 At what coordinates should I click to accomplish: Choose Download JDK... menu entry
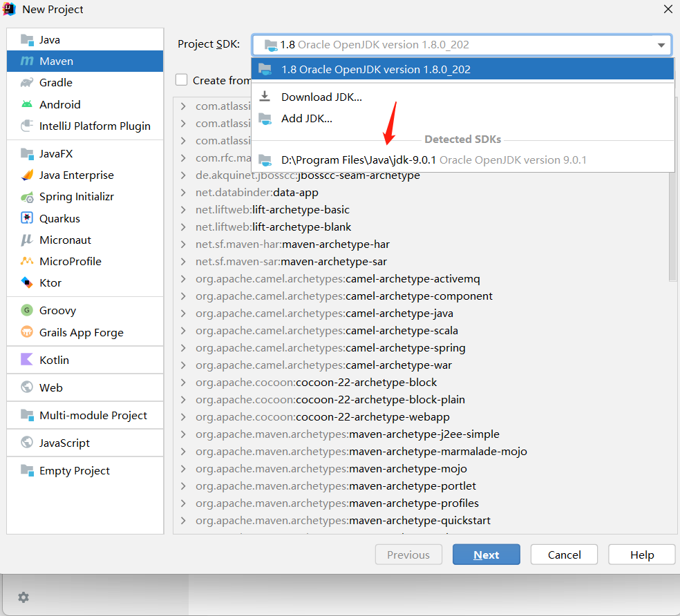[462, 97]
